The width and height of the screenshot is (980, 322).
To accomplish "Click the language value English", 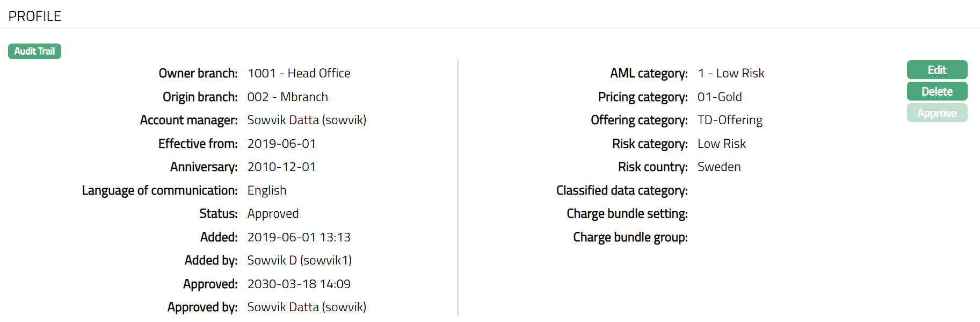I will click(x=267, y=190).
